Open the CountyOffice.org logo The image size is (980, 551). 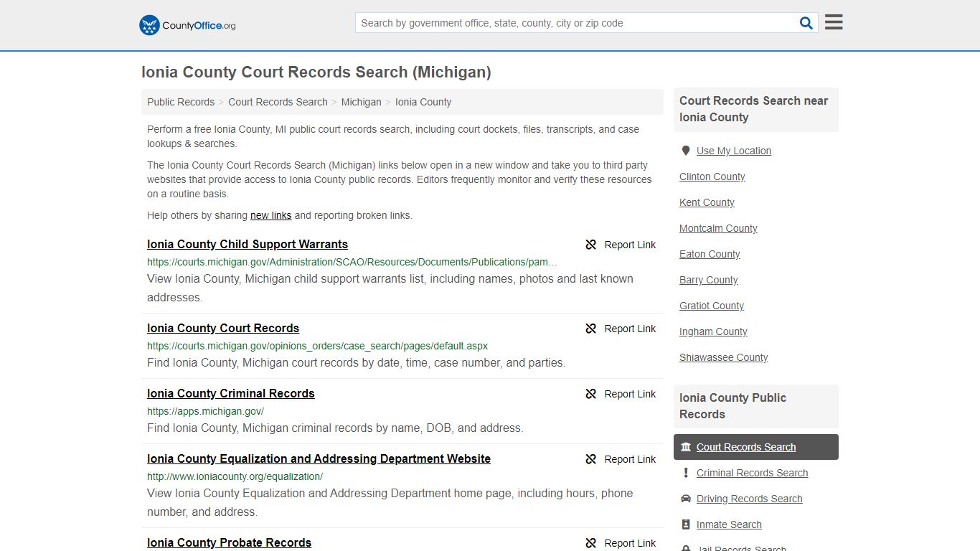pyautogui.click(x=187, y=25)
